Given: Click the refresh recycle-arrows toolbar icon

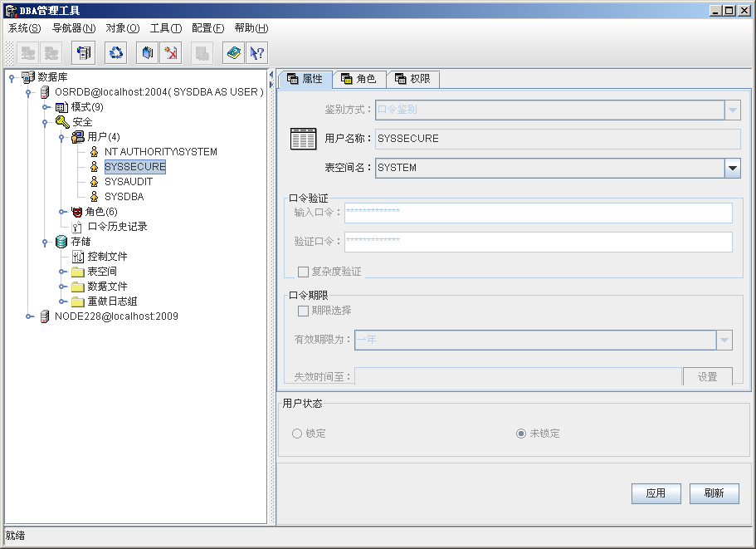Looking at the screenshot, I should tap(117, 53).
